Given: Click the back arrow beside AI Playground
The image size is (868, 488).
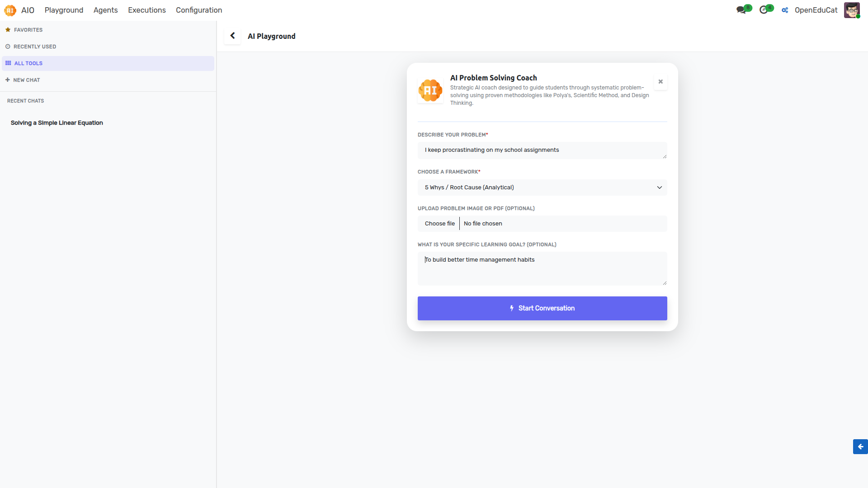Looking at the screenshot, I should [x=232, y=36].
